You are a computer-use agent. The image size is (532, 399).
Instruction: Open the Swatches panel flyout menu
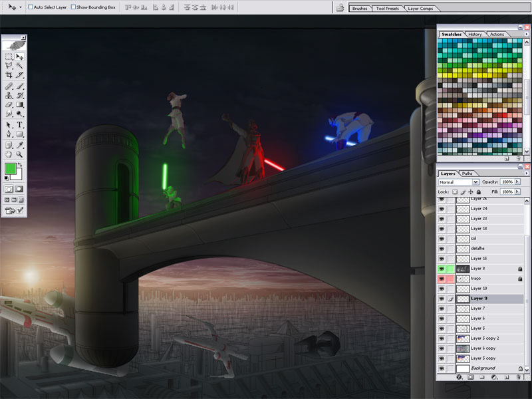[527, 34]
